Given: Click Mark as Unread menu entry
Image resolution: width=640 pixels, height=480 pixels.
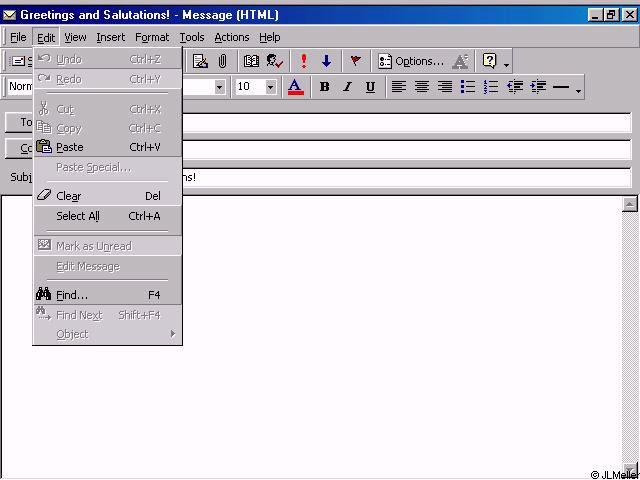Looking at the screenshot, I should point(107,246).
